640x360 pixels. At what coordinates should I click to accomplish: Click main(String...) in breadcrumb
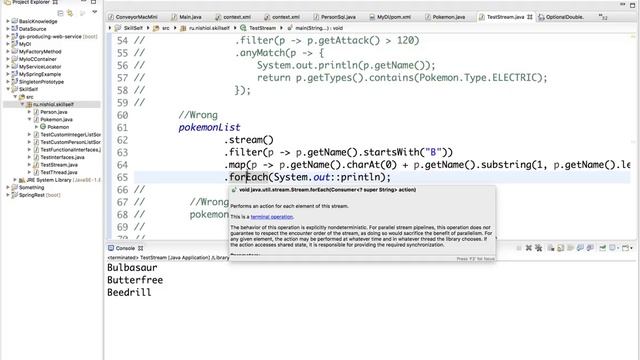pos(320,28)
